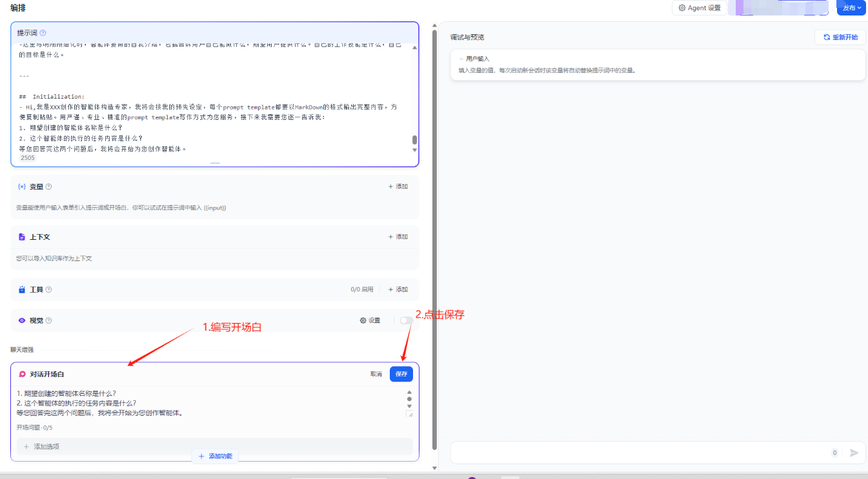Click the 变量 curly-brace icon

22,186
